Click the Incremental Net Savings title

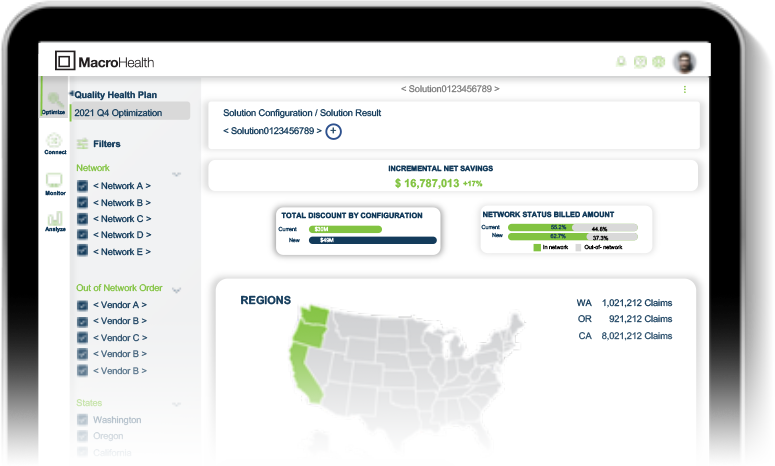[440, 169]
